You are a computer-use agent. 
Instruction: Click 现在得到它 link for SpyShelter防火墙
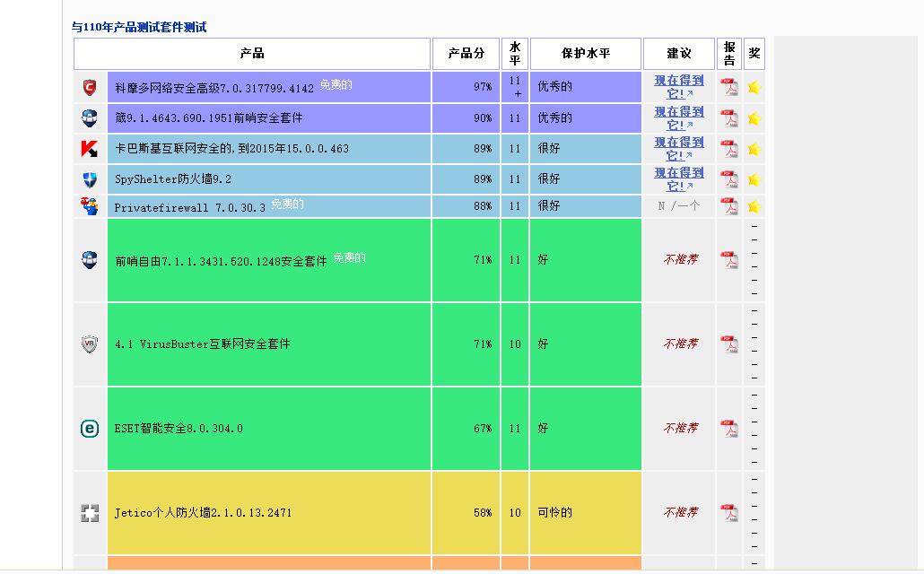[679, 179]
